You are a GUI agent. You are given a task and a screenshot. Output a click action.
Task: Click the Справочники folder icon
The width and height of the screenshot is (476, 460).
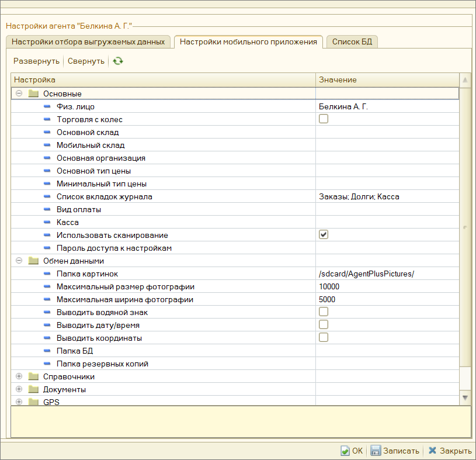click(x=33, y=376)
